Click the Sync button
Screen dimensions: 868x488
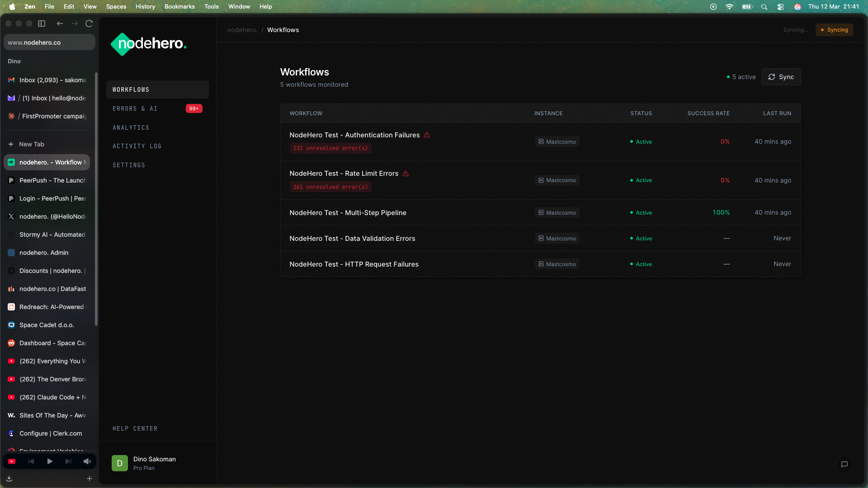(x=781, y=77)
